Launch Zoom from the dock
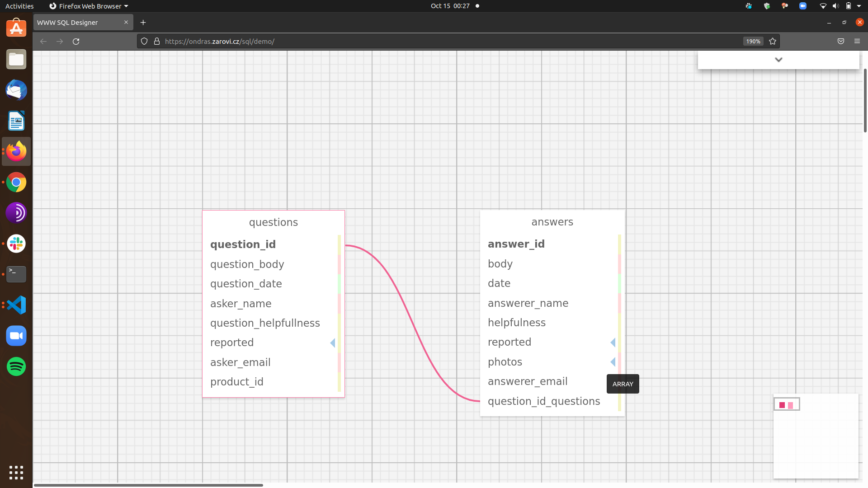 [16, 336]
